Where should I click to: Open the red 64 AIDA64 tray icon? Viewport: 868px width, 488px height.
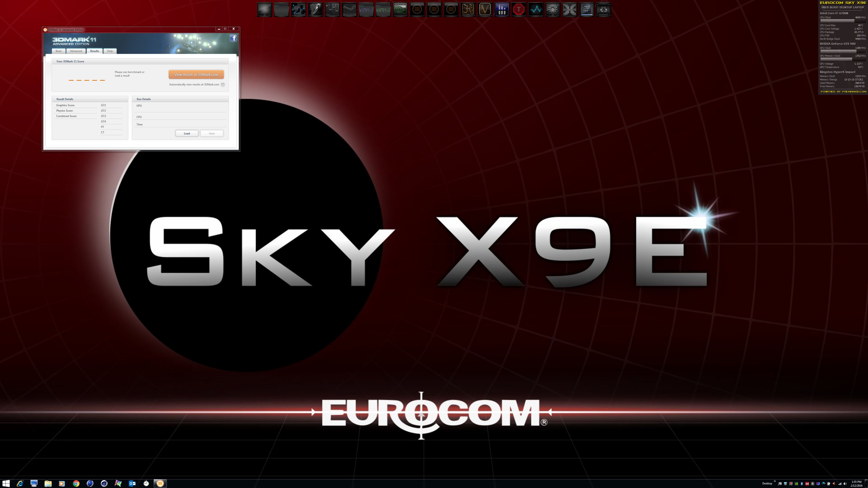tap(807, 484)
